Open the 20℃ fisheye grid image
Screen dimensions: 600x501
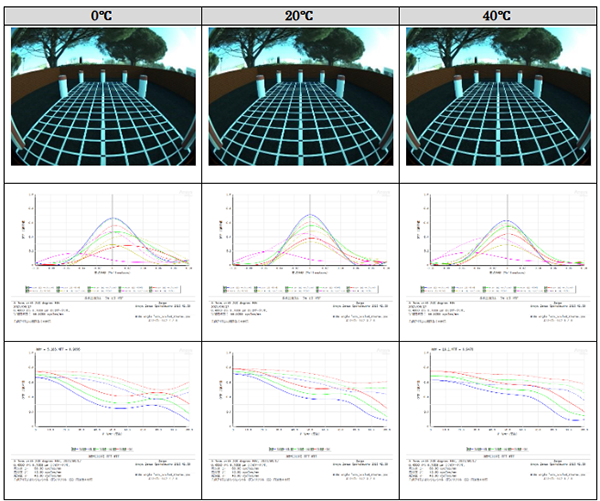click(299, 96)
